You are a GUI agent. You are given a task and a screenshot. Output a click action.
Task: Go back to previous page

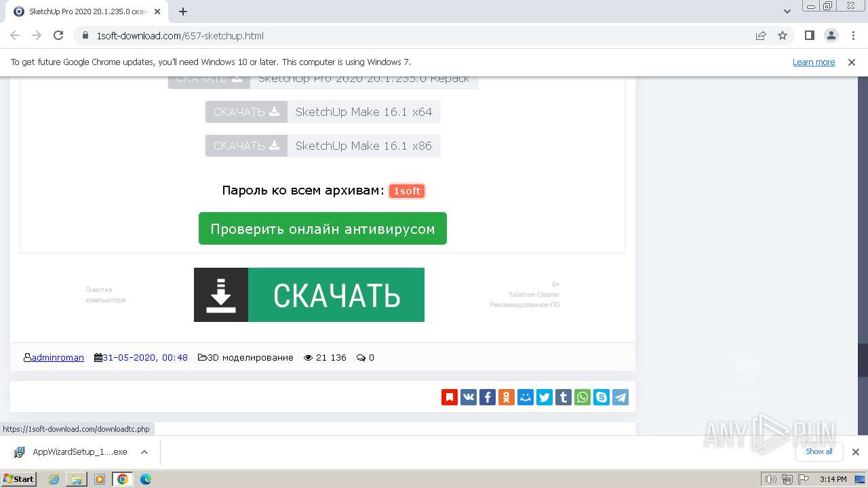tap(15, 36)
